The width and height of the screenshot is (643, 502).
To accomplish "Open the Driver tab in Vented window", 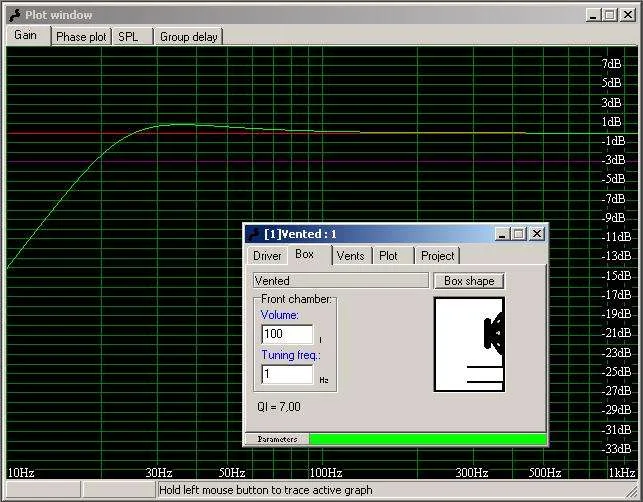I will point(267,256).
